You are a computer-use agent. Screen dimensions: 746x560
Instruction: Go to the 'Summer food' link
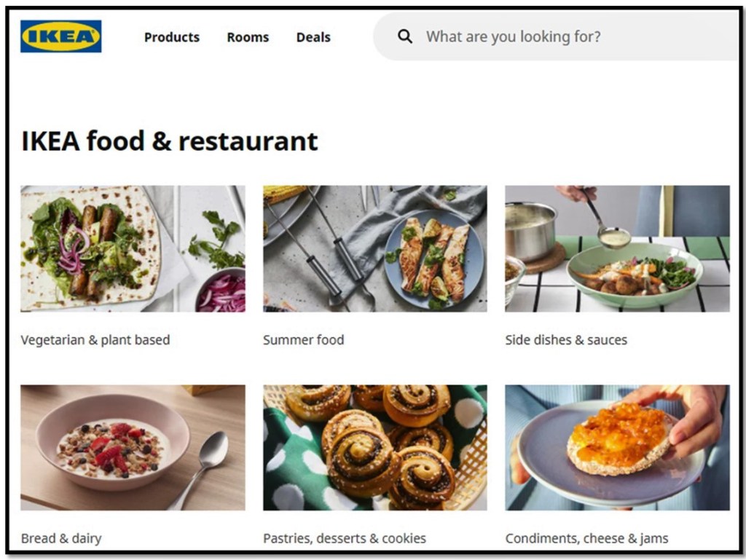303,340
